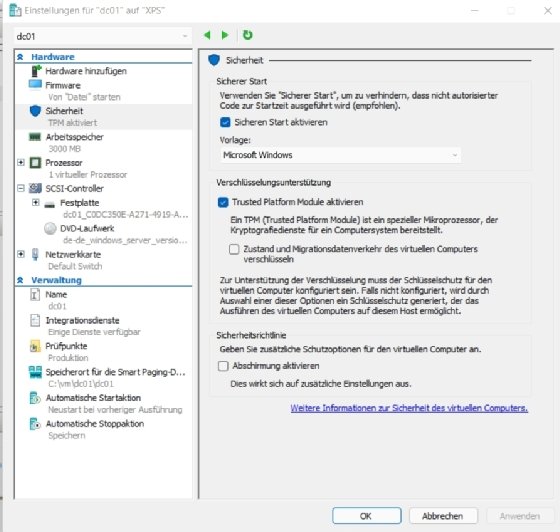The height and width of the screenshot is (532, 560).
Task: Collapse the Hardware section chevron
Action: click(20, 57)
